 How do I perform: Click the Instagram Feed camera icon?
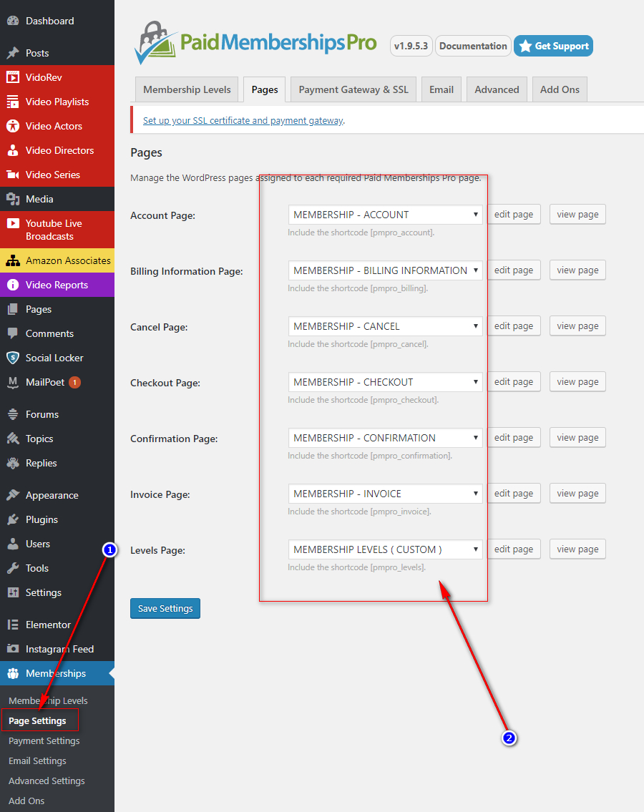13,649
